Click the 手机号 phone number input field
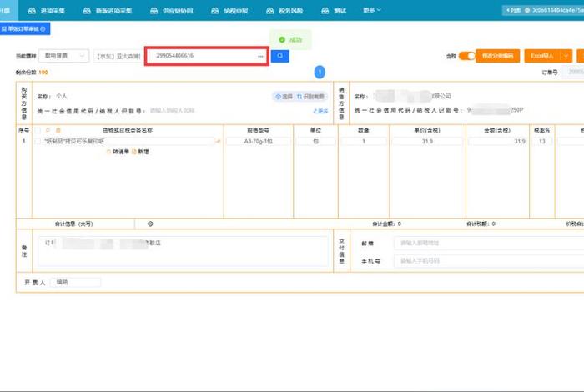 (x=484, y=260)
